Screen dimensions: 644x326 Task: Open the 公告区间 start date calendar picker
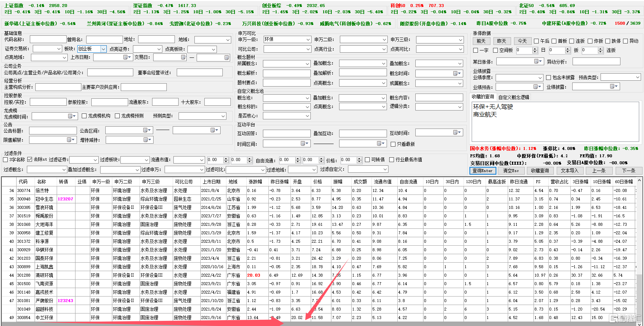coord(147,130)
